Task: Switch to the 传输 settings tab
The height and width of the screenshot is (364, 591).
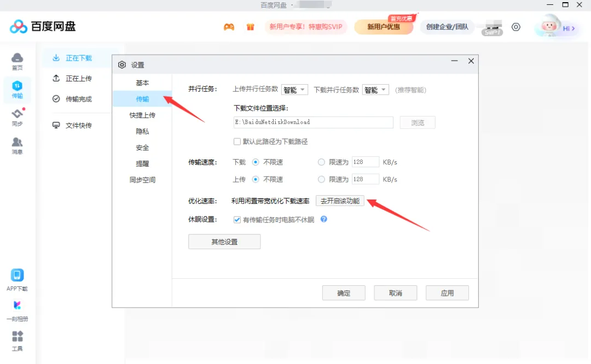Action: 142,99
